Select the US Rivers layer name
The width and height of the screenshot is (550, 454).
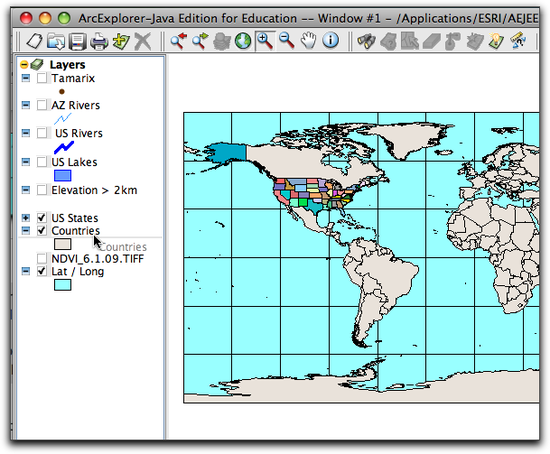pyautogui.click(x=79, y=133)
